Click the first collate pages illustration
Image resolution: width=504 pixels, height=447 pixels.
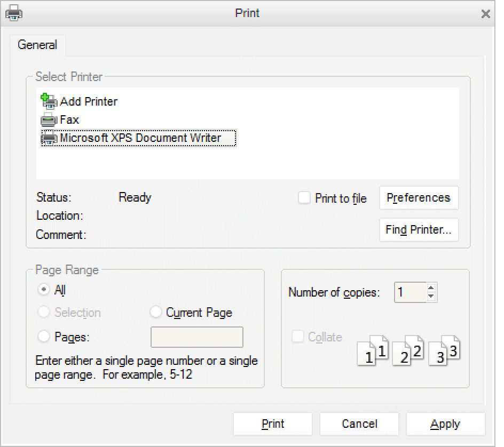click(373, 350)
